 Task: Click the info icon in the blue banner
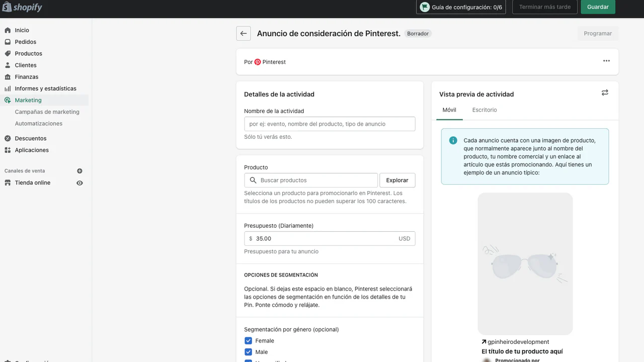click(453, 140)
